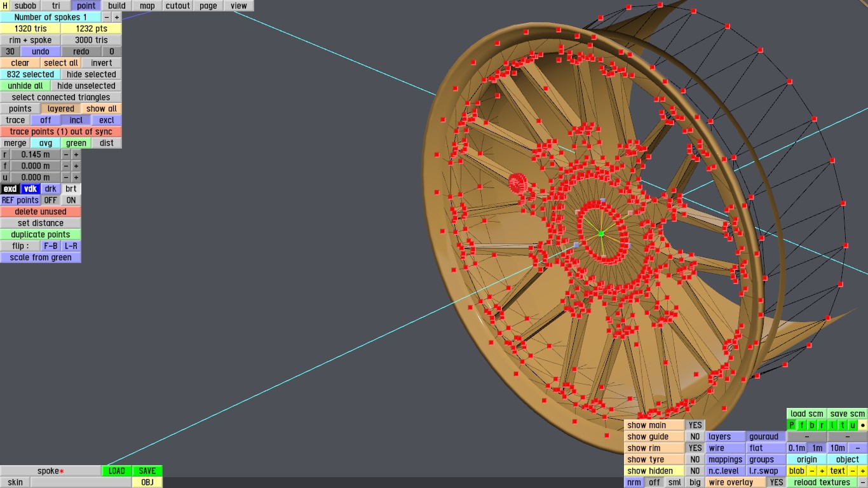The height and width of the screenshot is (488, 868).
Task: Increase the number of spokes
Action: click(117, 17)
